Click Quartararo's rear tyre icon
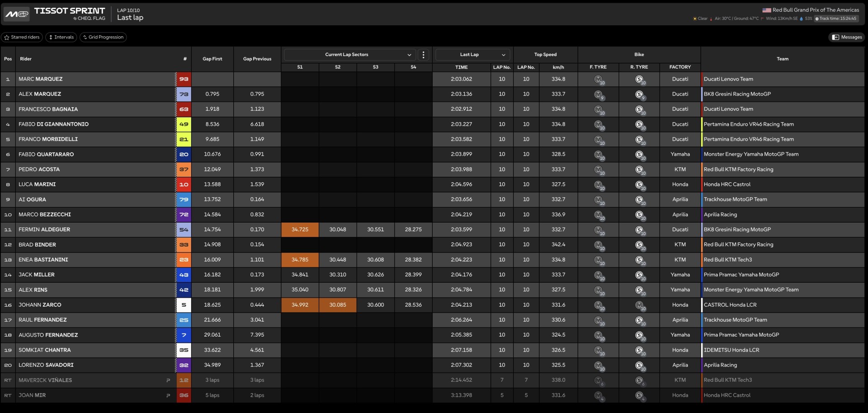 tap(640, 155)
